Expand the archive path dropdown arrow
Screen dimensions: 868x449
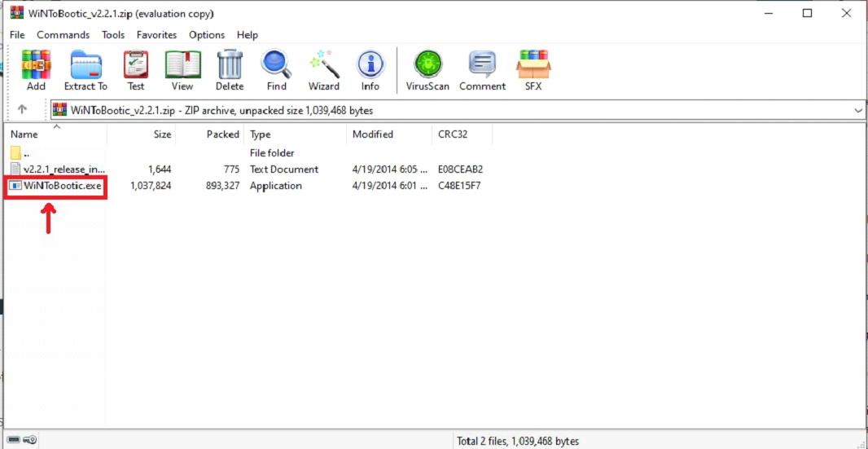point(858,110)
